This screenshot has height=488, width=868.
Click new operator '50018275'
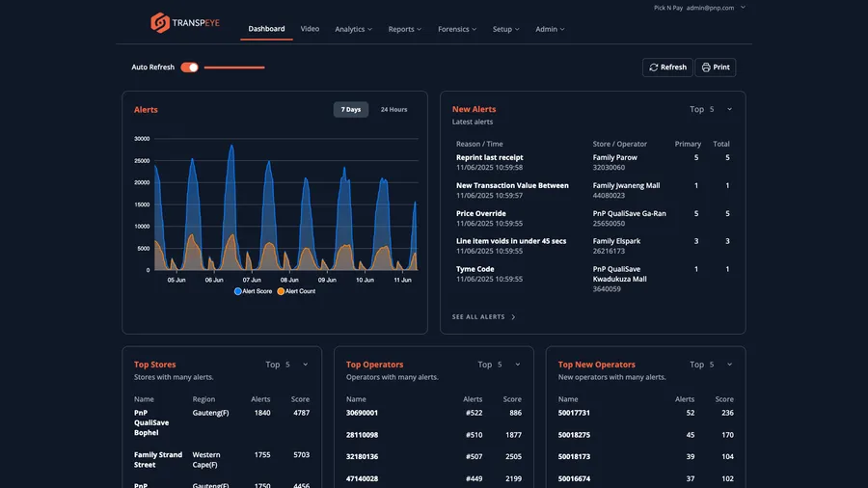click(574, 435)
